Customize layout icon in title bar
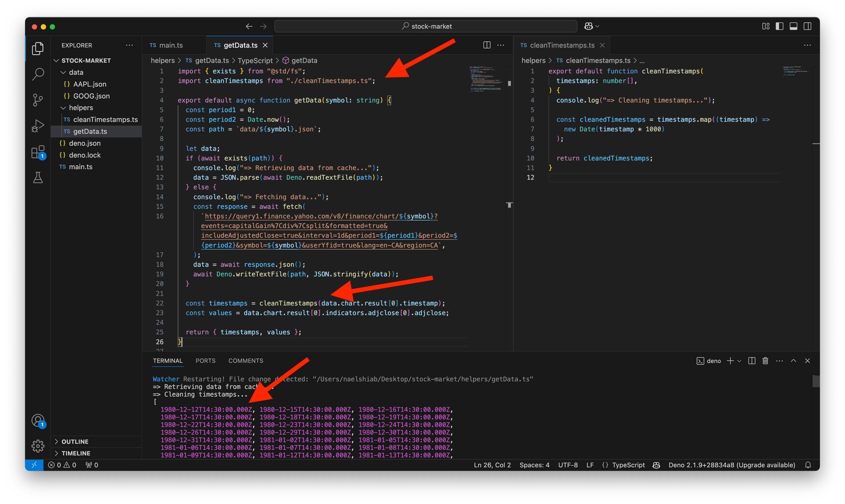The image size is (845, 504). pyautogui.click(x=766, y=26)
